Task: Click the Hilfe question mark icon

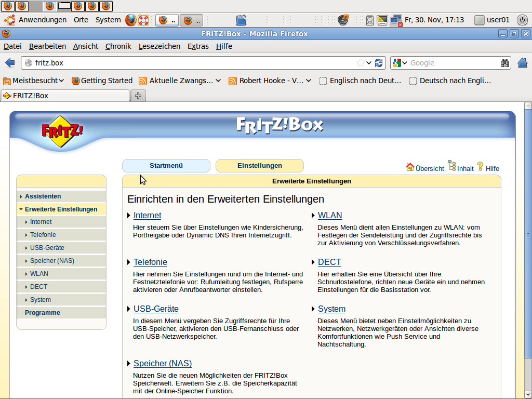Action: 480,166
